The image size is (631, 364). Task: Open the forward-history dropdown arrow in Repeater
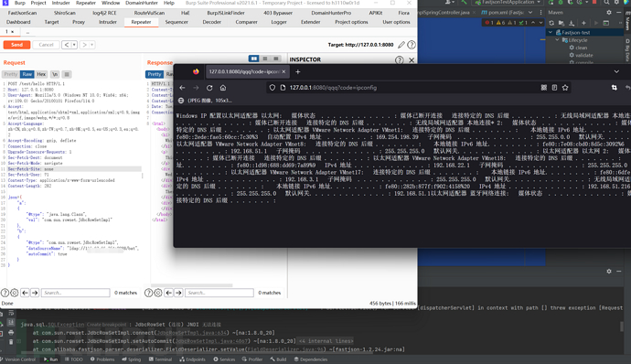pos(92,45)
